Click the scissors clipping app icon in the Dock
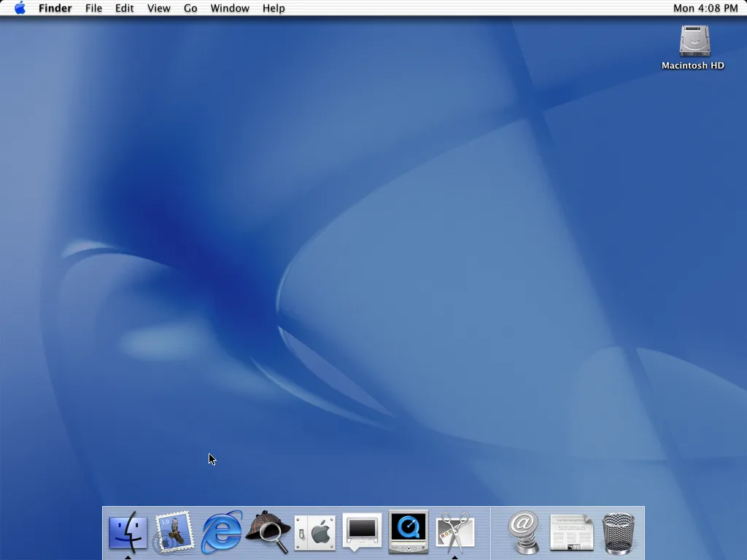The height and width of the screenshot is (560, 747). (x=455, y=532)
